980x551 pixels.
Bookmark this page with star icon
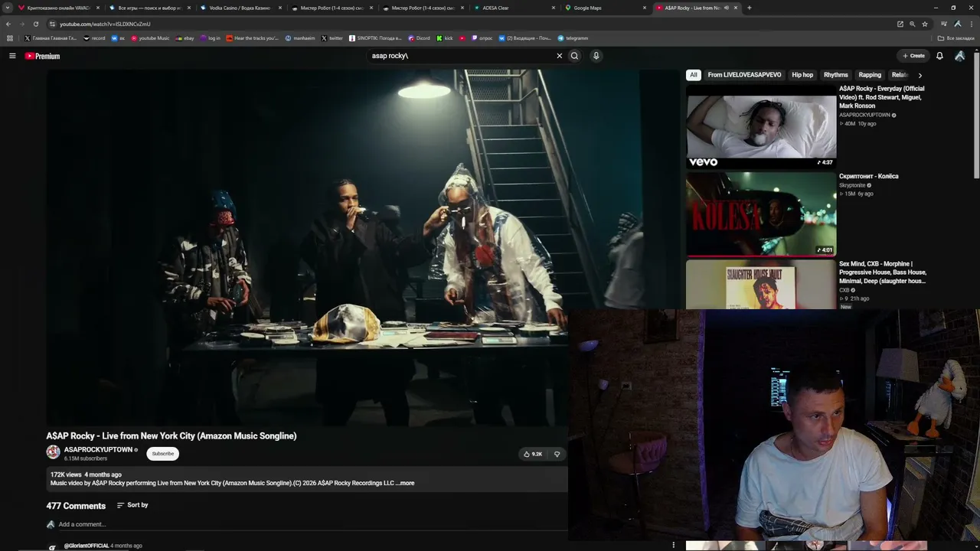pos(923,24)
